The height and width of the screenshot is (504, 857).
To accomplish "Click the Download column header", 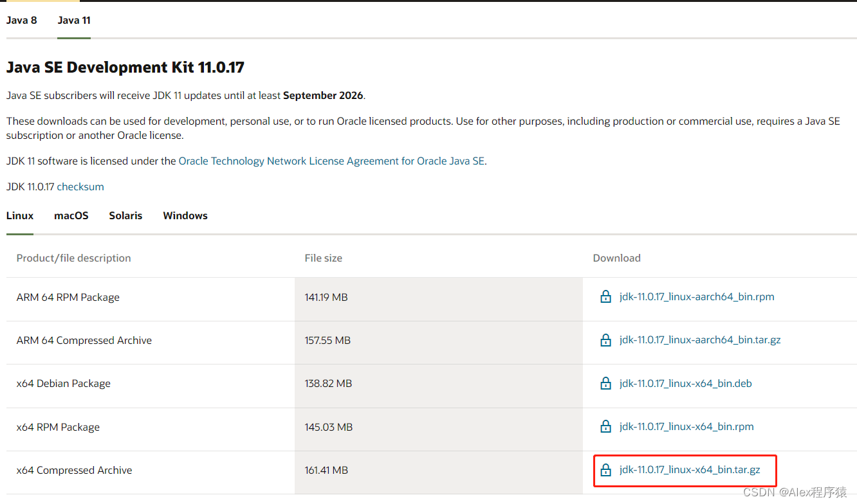I will pyautogui.click(x=617, y=258).
